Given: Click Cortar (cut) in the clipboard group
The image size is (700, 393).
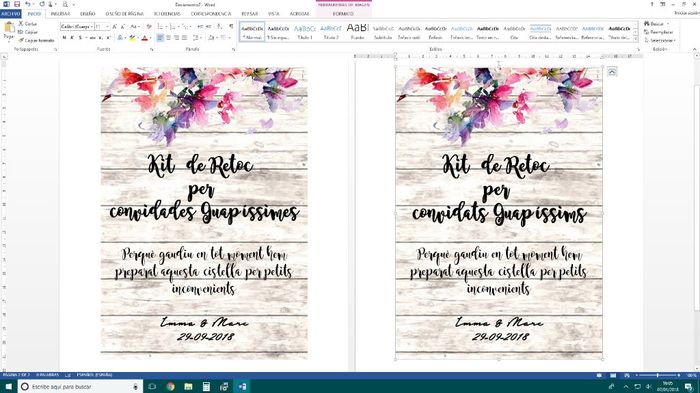Looking at the screenshot, I should coord(28,24).
